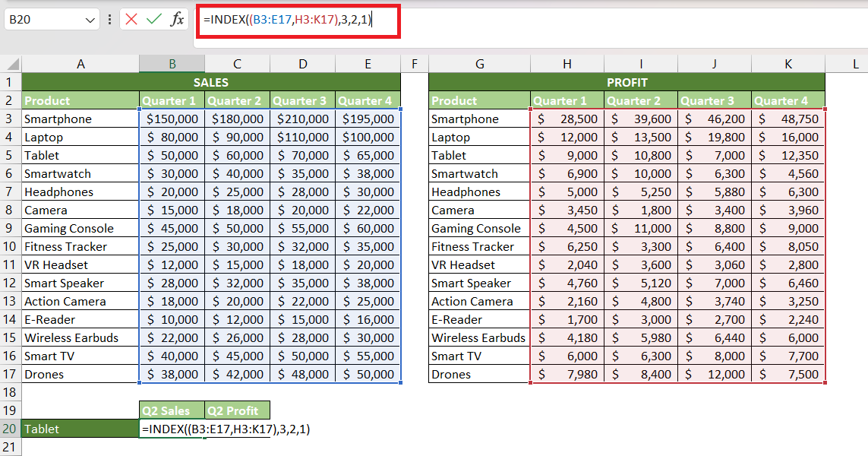Select Drones Quarter 3 profit 12,000
Screen dimensions: 868x456
714,374
